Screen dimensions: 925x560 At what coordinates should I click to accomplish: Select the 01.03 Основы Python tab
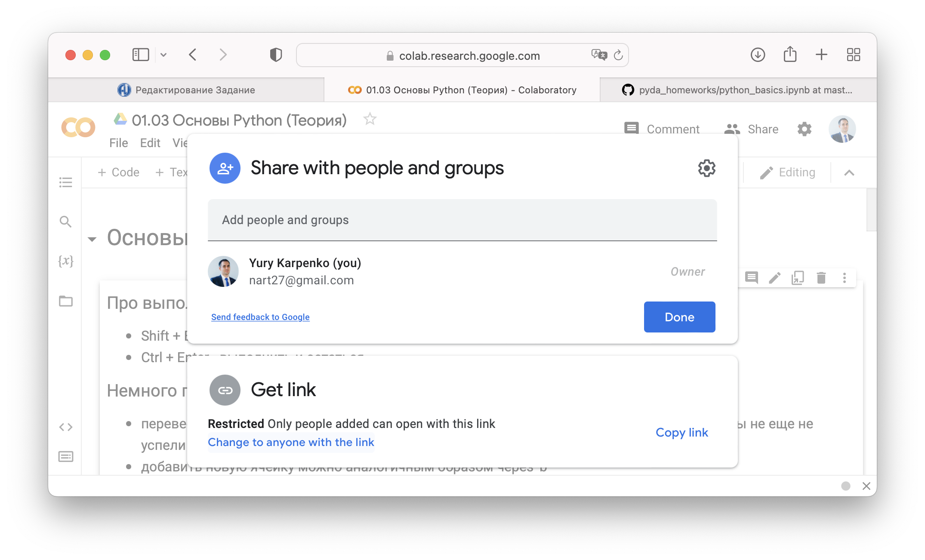(x=463, y=90)
